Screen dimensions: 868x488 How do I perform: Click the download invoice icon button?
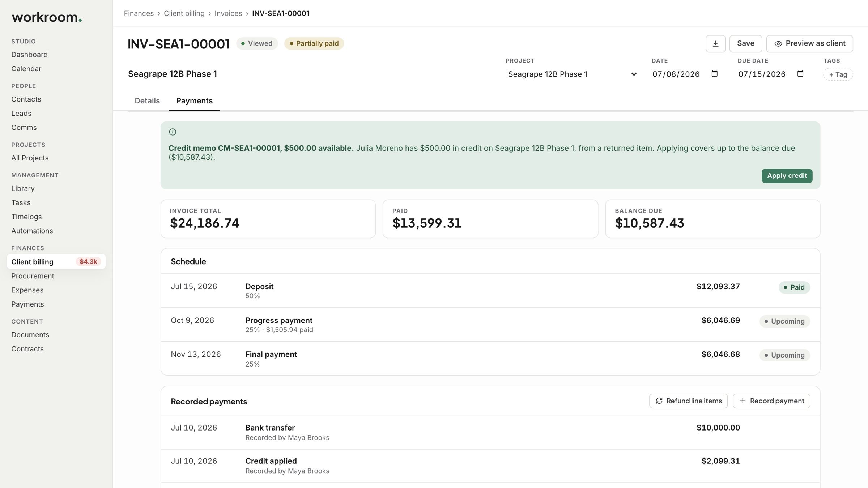[715, 44]
